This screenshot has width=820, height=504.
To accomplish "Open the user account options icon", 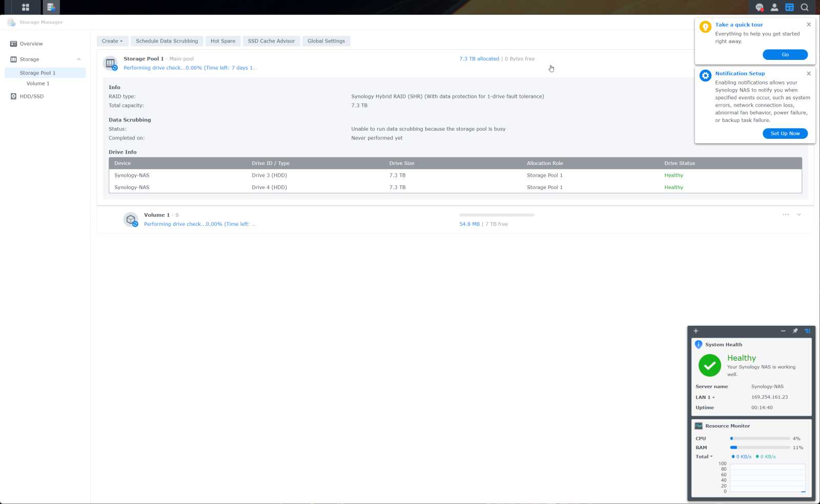I will pos(774,7).
